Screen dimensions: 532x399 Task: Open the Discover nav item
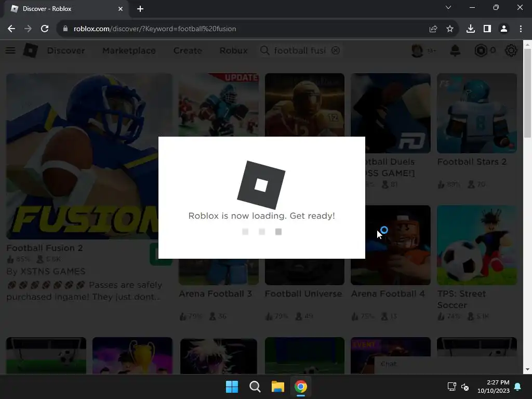pos(66,50)
